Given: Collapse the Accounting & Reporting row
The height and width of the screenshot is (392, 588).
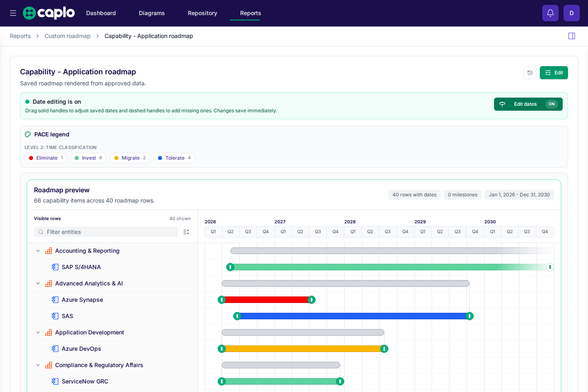Looking at the screenshot, I should [x=38, y=251].
